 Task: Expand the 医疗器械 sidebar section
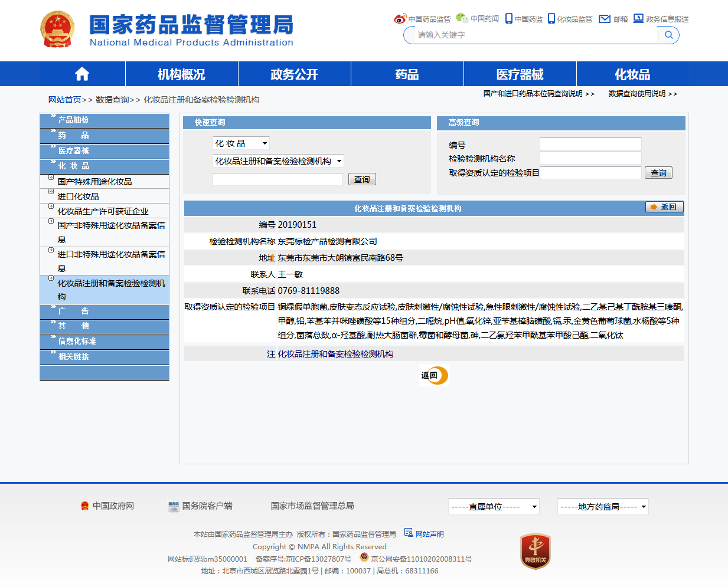pyautogui.click(x=105, y=150)
